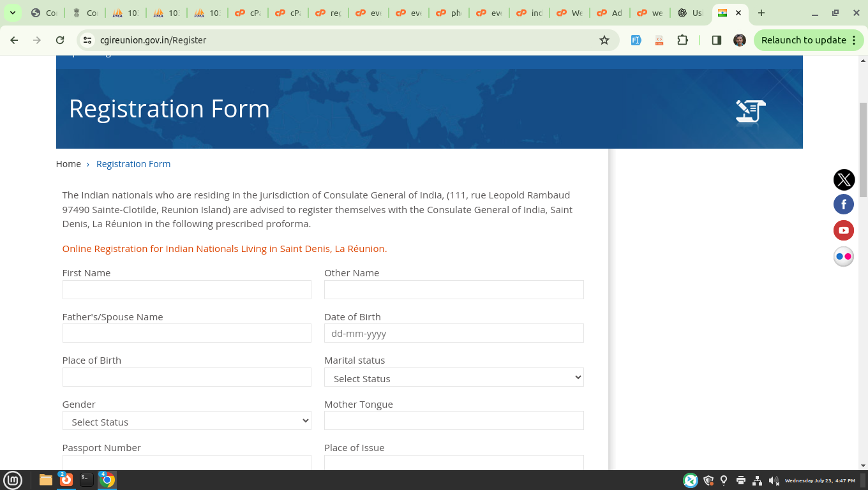
Task: Open the YouTube social icon
Action: point(844,230)
